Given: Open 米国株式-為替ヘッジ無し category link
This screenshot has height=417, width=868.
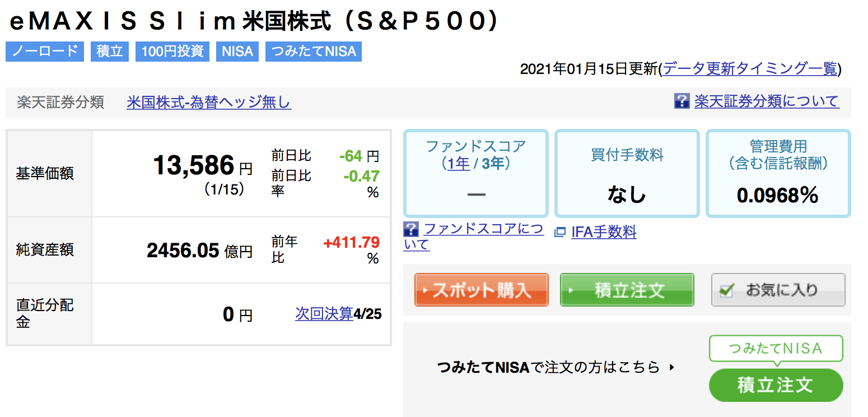Looking at the screenshot, I should click(209, 103).
